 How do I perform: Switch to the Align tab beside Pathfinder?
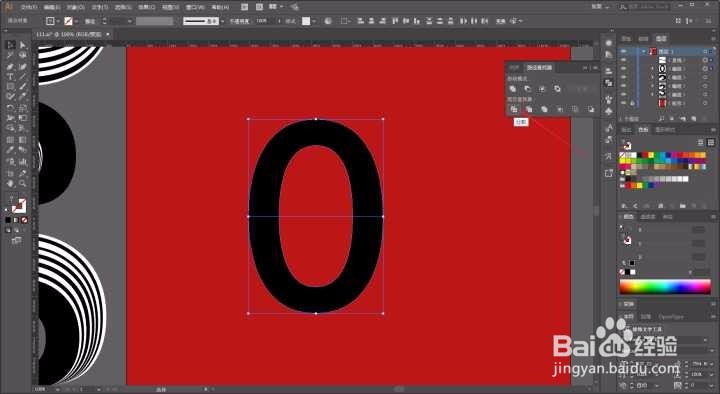[514, 68]
